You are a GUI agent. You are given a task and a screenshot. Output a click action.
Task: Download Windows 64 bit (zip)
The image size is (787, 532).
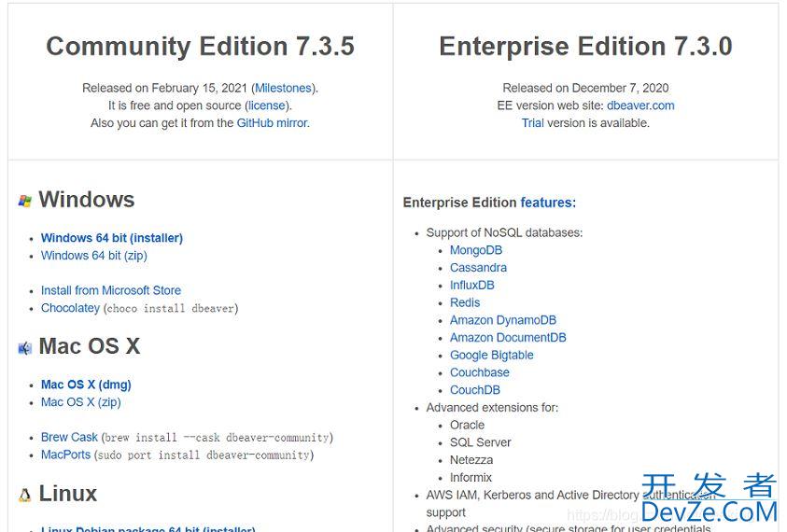coord(94,256)
